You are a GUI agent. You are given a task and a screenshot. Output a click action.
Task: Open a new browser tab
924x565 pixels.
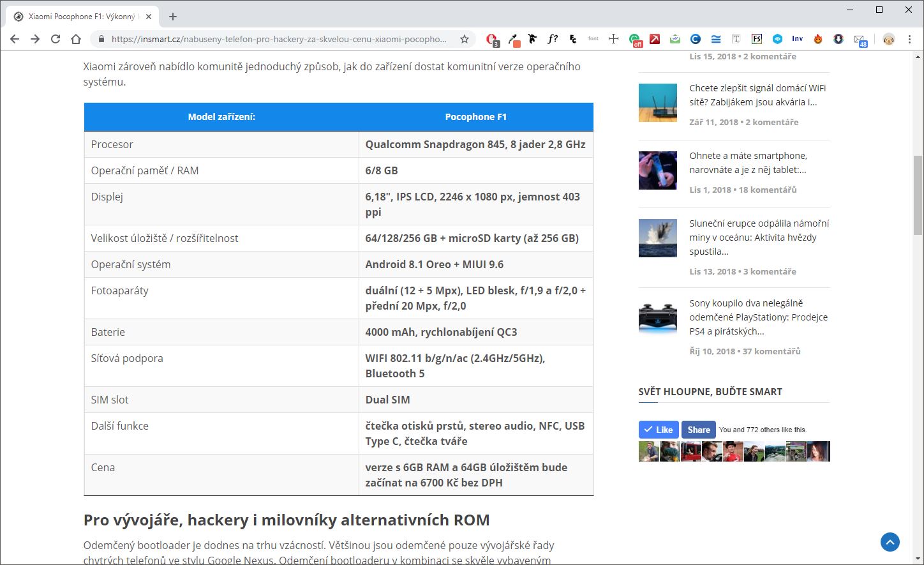[173, 17]
